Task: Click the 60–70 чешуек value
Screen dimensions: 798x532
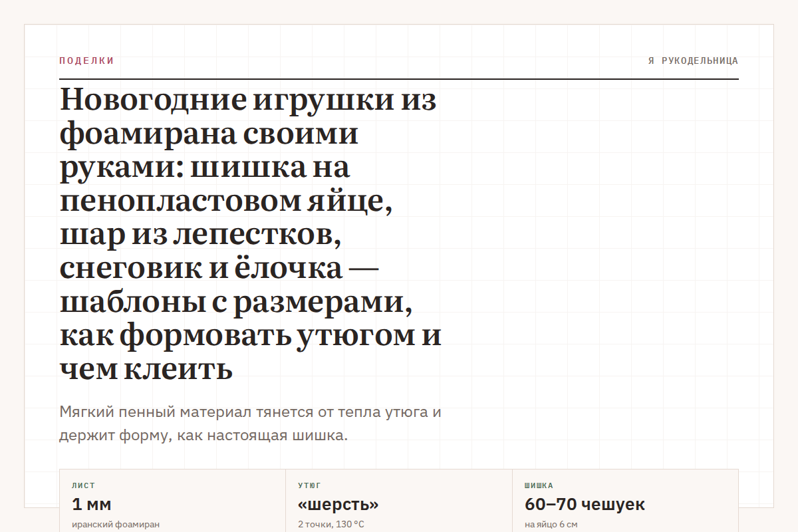Action: (x=585, y=504)
